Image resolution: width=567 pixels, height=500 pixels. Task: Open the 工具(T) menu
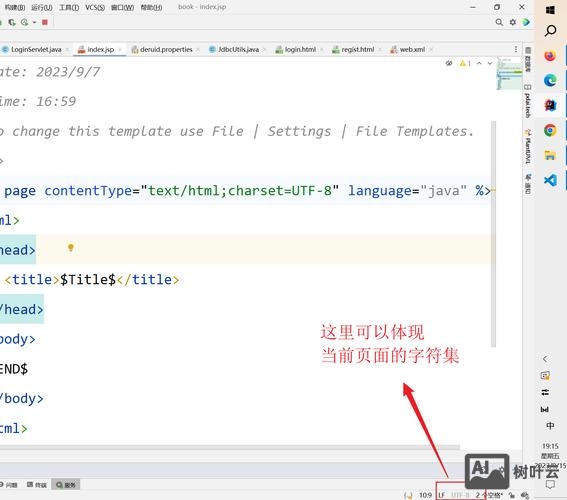pos(69,7)
